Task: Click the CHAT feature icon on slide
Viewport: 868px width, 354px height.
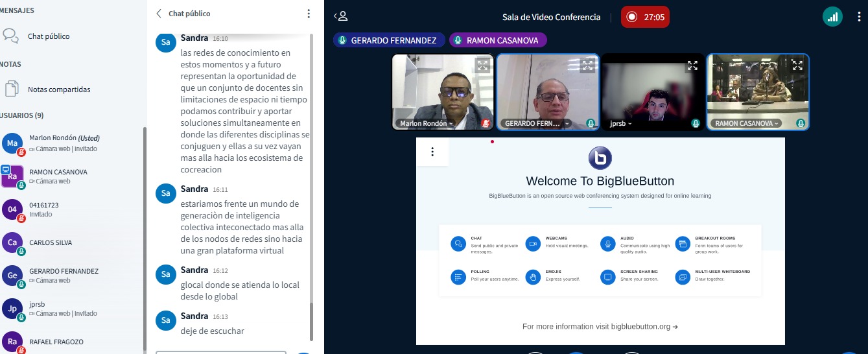Action: coord(458,244)
